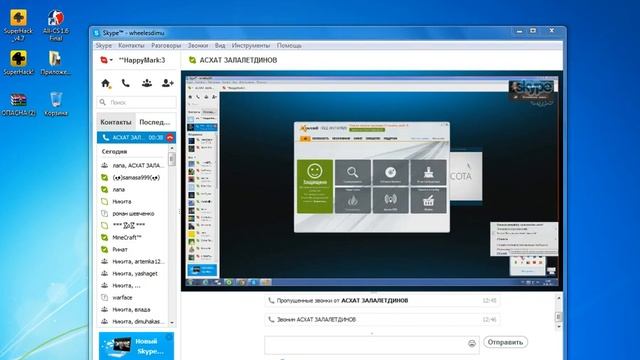Screen dimensions: 640x360
Task: Open the Помощь menu
Action: [289, 46]
